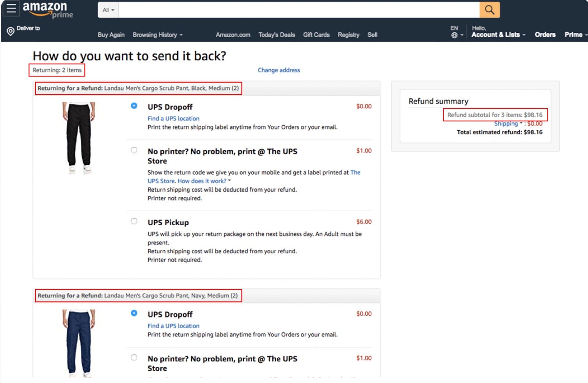Click the Deliver to text
This screenshot has height=383, width=588.
(28, 28)
